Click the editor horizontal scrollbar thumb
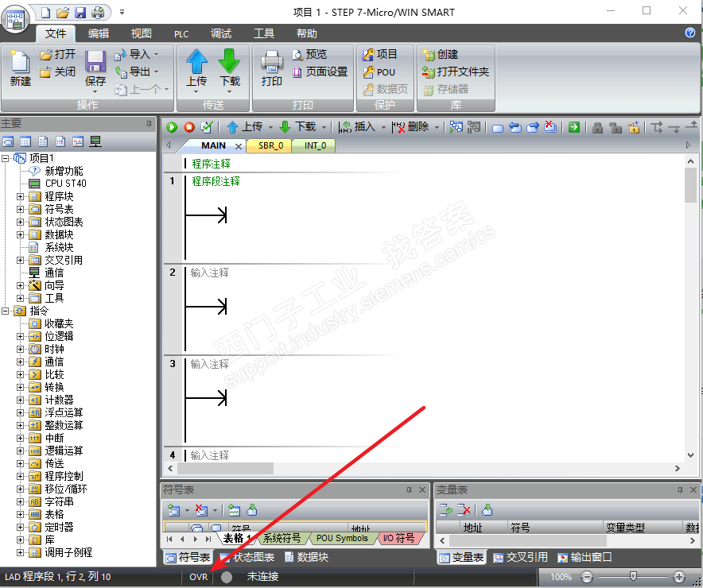 tap(226, 469)
